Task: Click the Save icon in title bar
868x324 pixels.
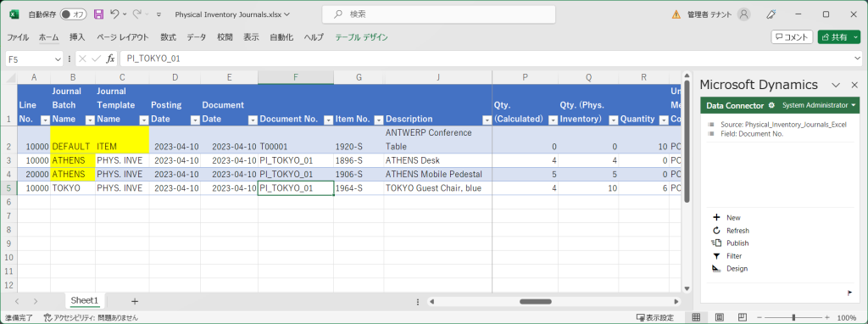Action: 98,14
